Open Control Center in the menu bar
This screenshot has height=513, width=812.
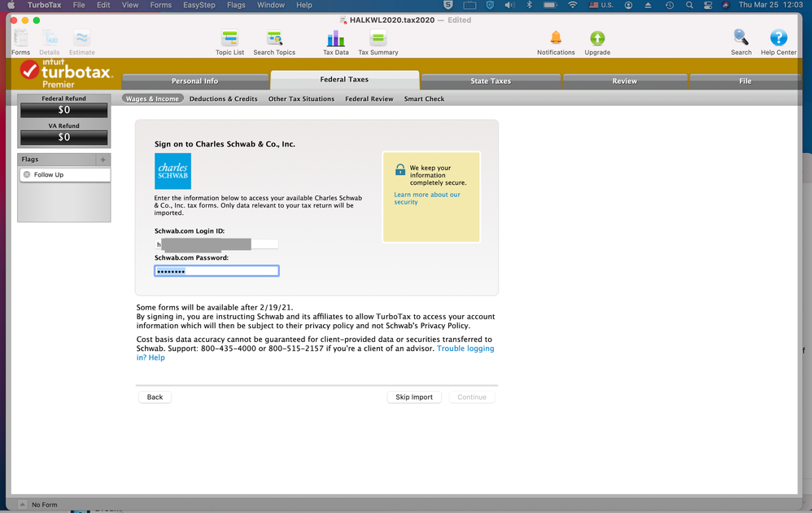708,5
